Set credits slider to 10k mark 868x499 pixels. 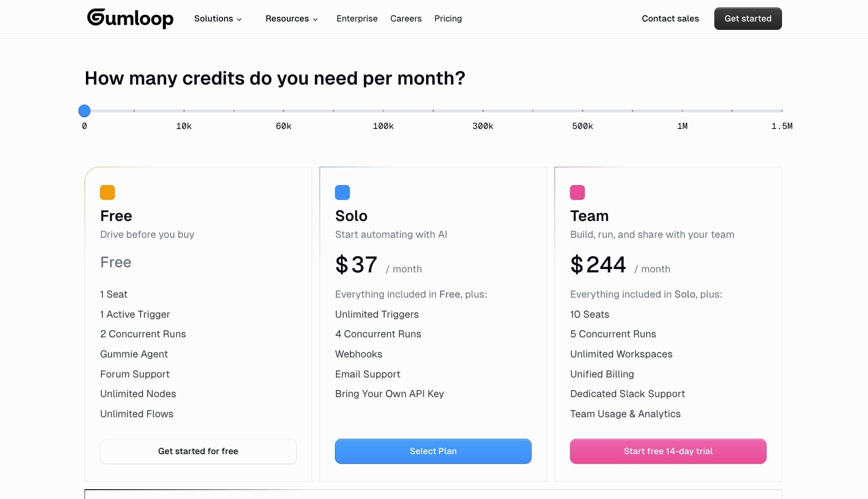pyautogui.click(x=184, y=111)
